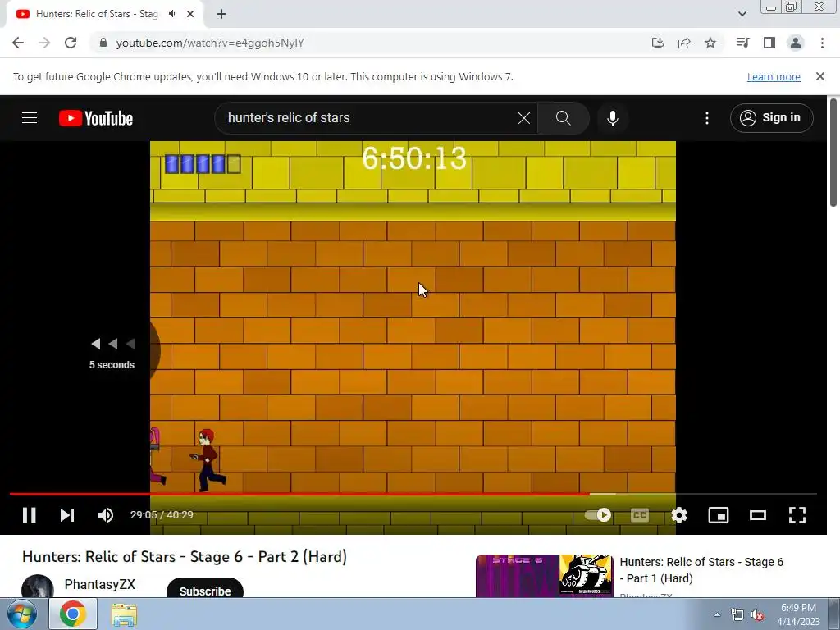Open media controls in Chrome toolbar
This screenshot has width=840, height=630.
click(742, 43)
